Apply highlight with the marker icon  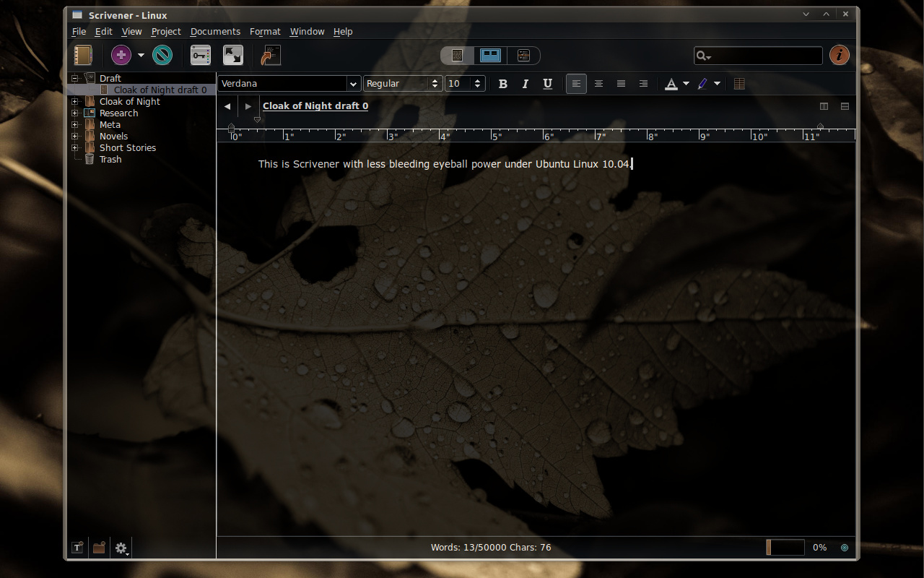[x=702, y=84]
